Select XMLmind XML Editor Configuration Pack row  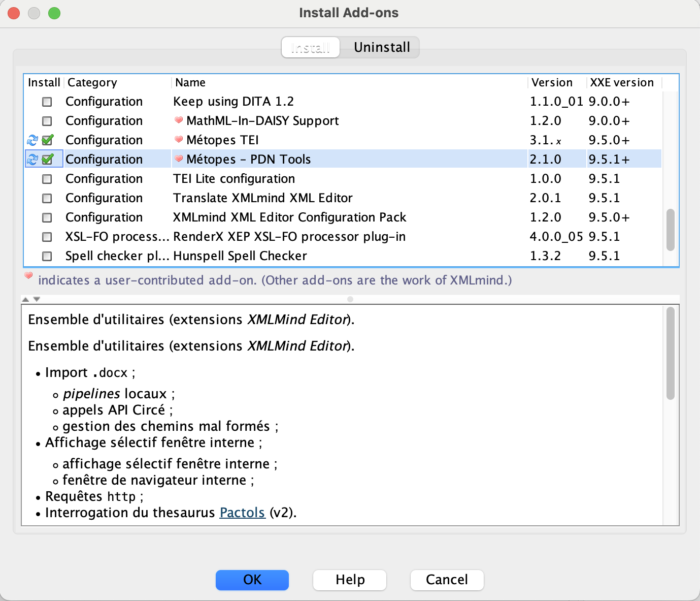point(343,217)
